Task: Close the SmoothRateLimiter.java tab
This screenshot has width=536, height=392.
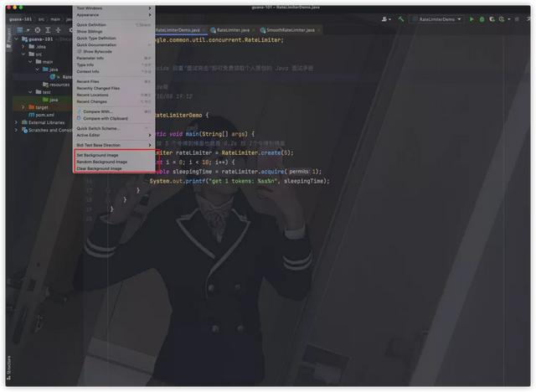Action: click(319, 30)
